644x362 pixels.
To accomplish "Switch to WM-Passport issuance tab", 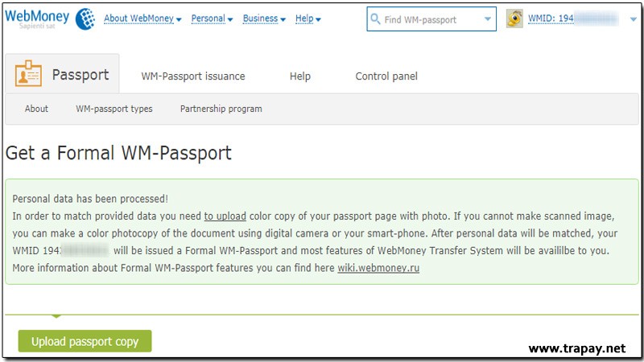I will [x=193, y=76].
